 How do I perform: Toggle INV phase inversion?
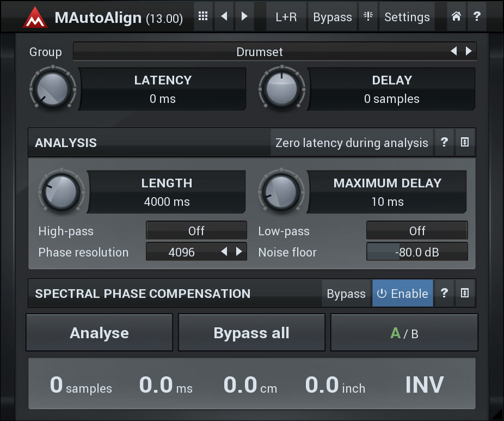[425, 385]
